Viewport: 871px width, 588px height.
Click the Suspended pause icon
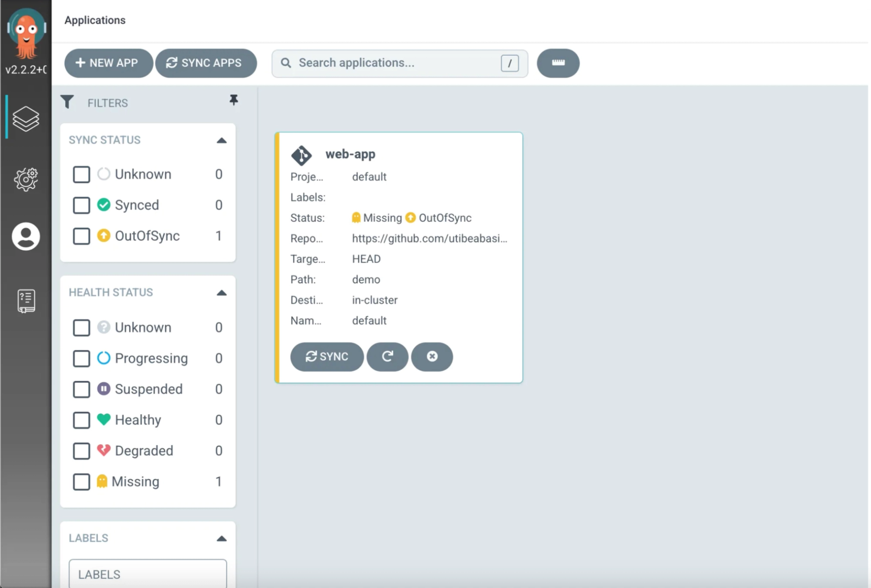(104, 389)
